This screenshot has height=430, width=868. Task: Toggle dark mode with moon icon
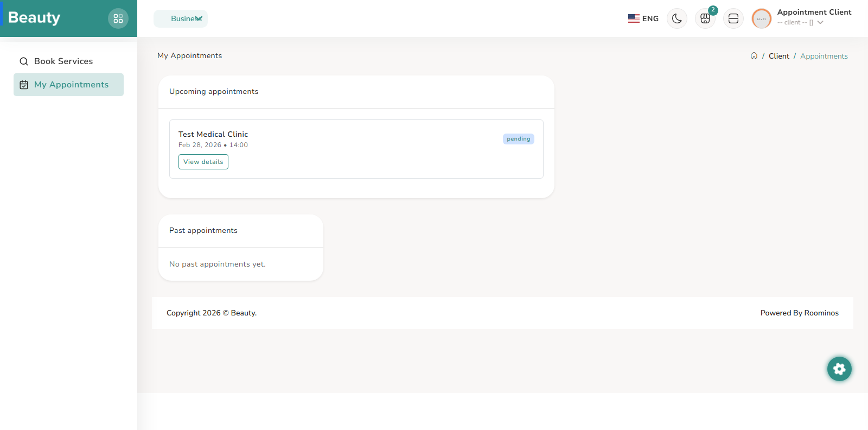click(x=677, y=18)
